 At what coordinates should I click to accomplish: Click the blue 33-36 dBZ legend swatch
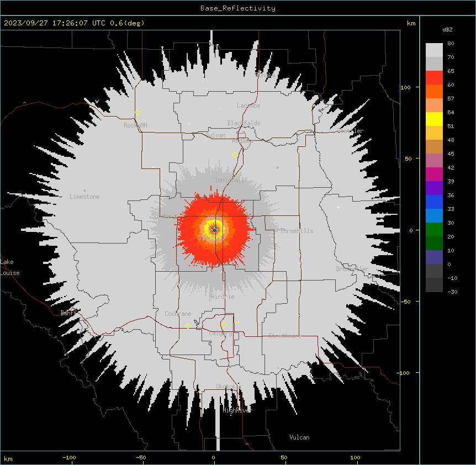[x=434, y=202]
